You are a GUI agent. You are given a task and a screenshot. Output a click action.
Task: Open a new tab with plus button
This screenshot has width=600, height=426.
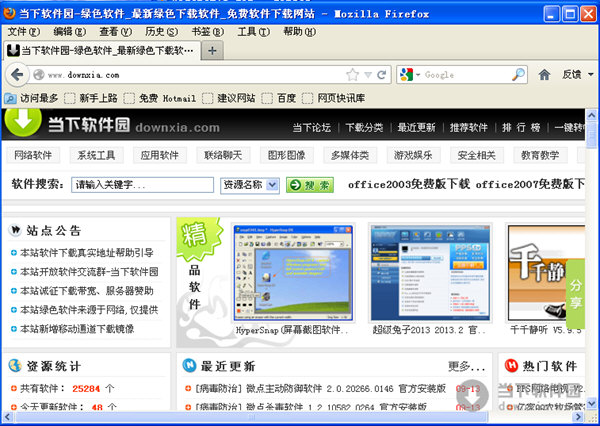(212, 50)
